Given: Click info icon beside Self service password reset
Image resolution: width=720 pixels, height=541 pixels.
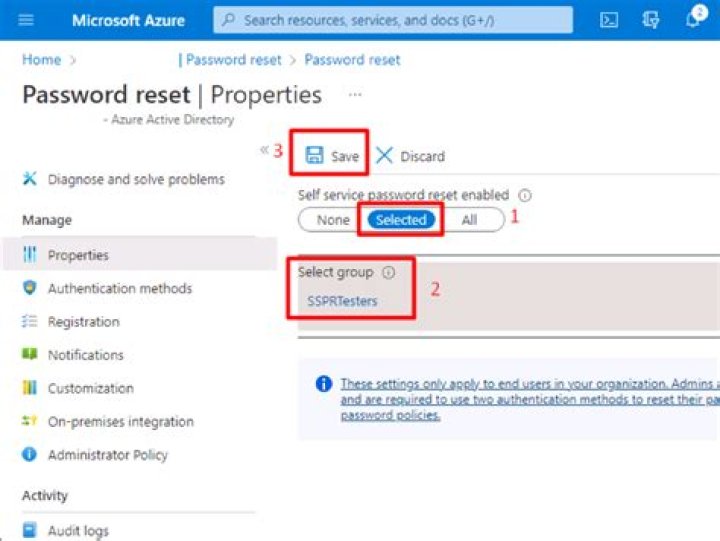Looking at the screenshot, I should tap(525, 196).
